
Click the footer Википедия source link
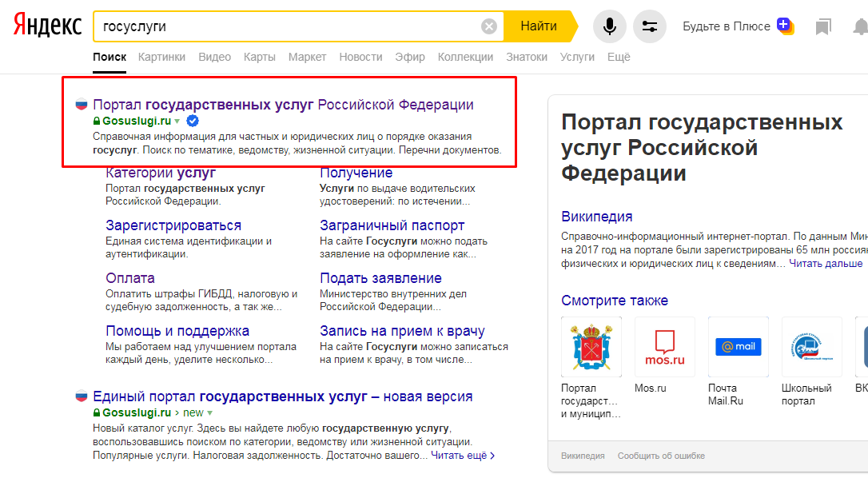click(583, 456)
